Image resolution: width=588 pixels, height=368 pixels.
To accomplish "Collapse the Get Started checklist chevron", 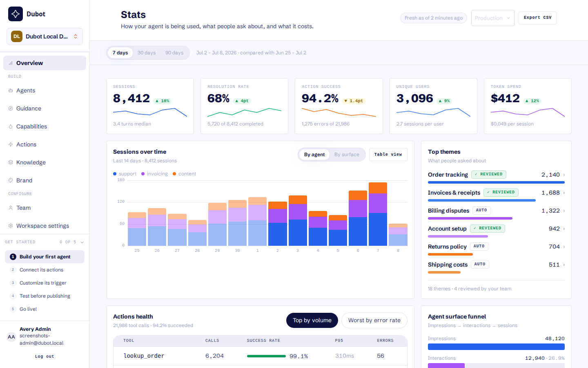I will tap(82, 242).
